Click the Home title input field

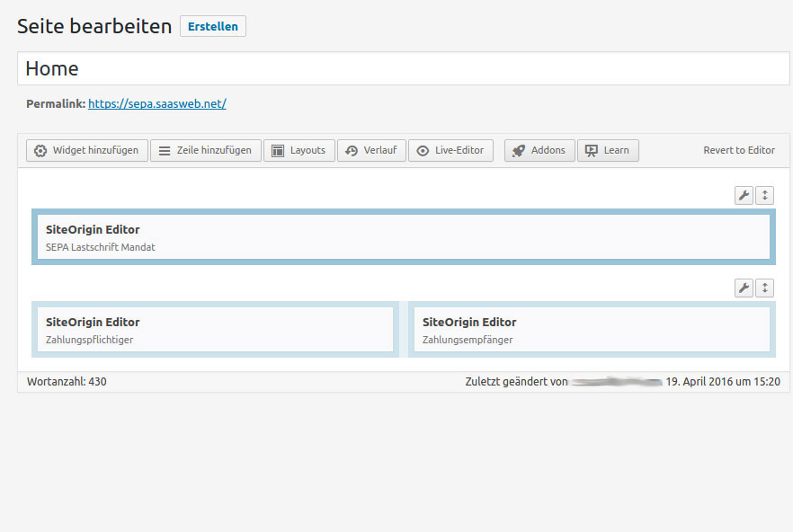pos(403,68)
